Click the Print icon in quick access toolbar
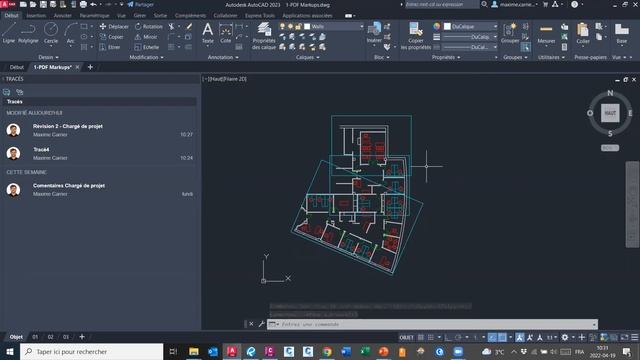Viewport: 640px width, 360px height. point(83,4)
